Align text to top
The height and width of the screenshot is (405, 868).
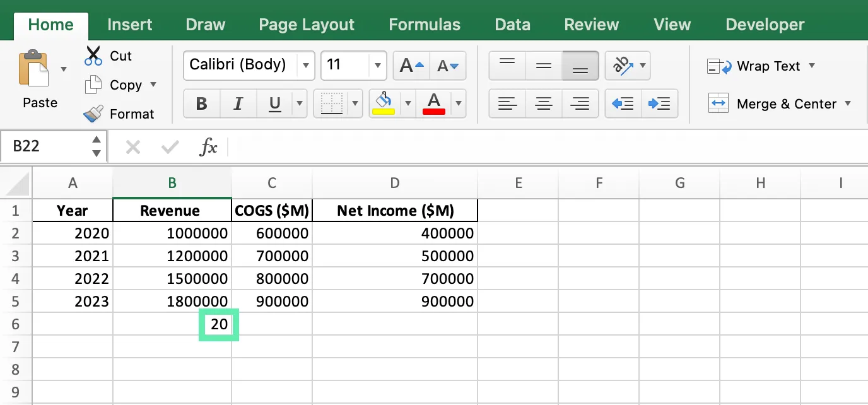[507, 66]
